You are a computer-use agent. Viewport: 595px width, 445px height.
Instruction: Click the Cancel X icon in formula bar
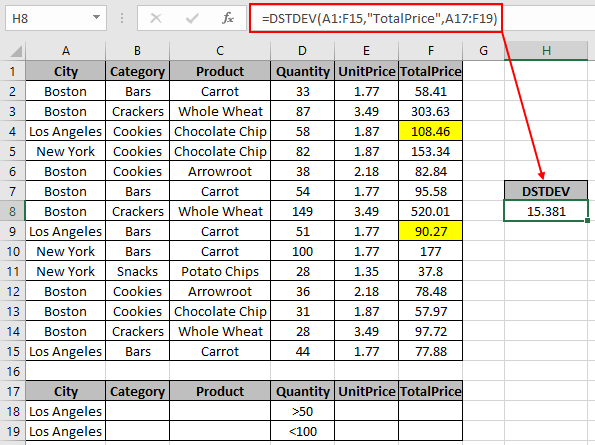coord(156,18)
